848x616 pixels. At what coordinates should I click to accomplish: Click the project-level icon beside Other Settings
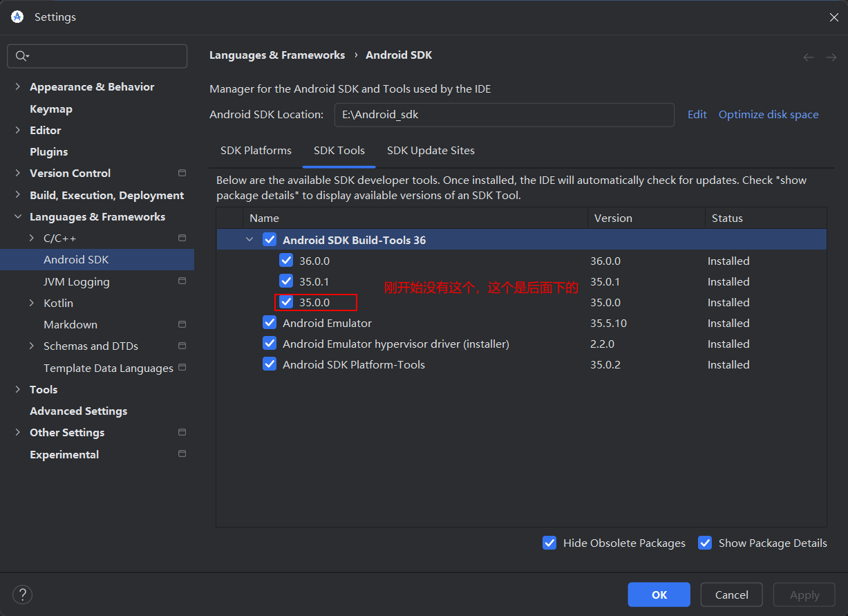(x=182, y=432)
